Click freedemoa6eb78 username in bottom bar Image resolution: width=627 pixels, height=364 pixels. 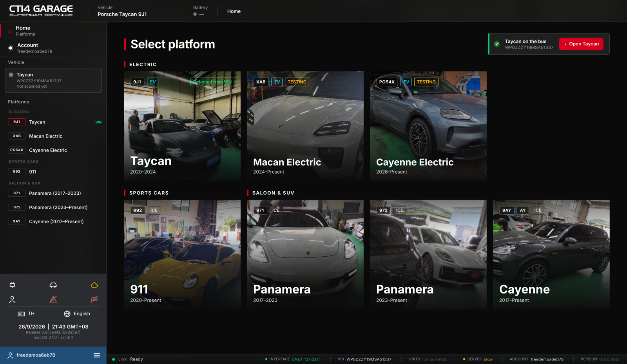point(36,355)
